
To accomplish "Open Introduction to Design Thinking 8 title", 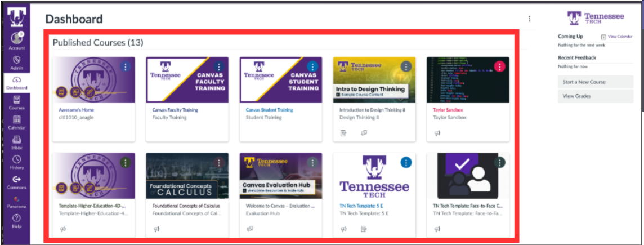I will point(373,110).
